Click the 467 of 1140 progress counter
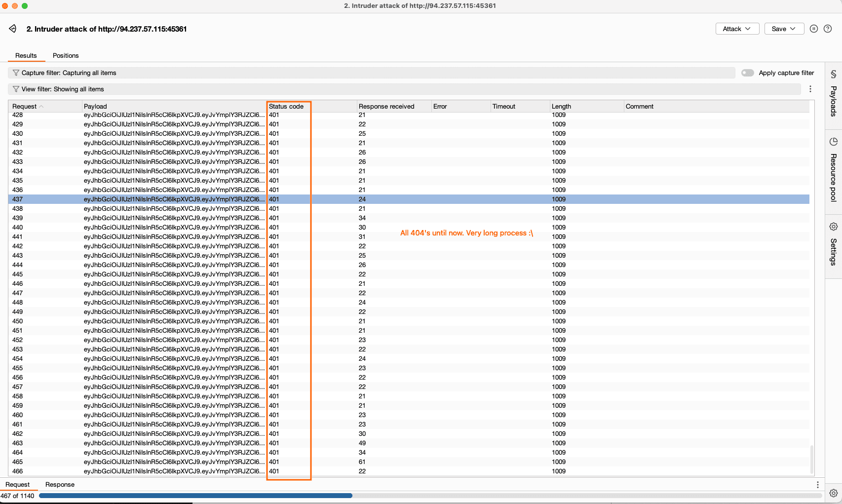842x504 pixels. click(17, 496)
